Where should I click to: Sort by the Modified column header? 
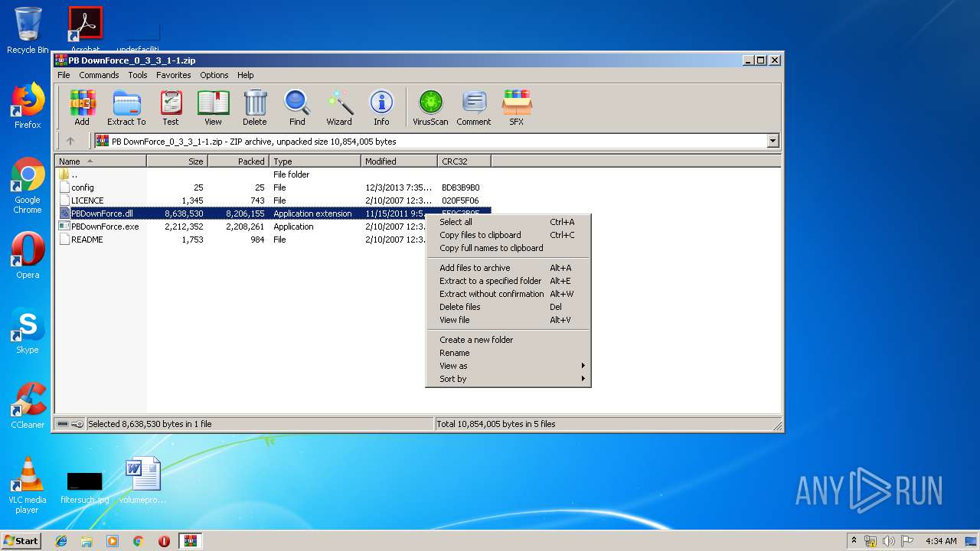pos(399,161)
